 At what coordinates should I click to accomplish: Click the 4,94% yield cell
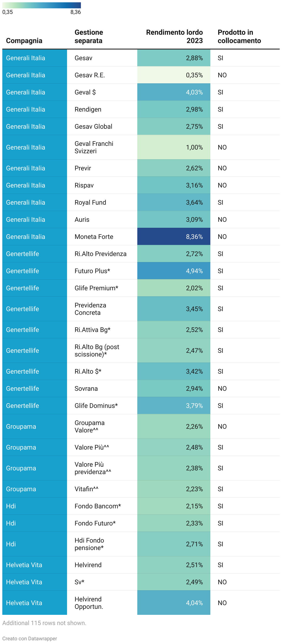173,271
